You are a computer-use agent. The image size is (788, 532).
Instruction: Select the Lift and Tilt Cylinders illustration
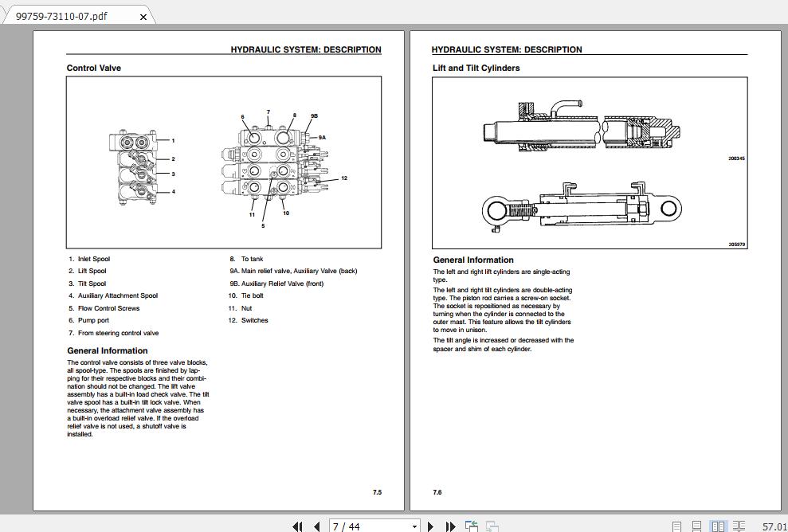[x=590, y=163]
